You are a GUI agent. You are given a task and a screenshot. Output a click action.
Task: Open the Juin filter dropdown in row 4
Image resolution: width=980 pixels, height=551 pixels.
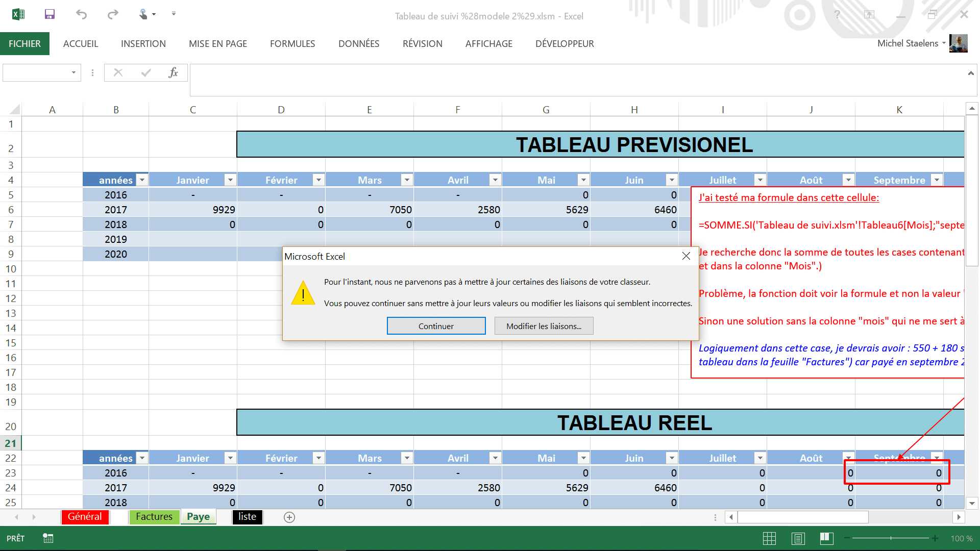point(672,180)
